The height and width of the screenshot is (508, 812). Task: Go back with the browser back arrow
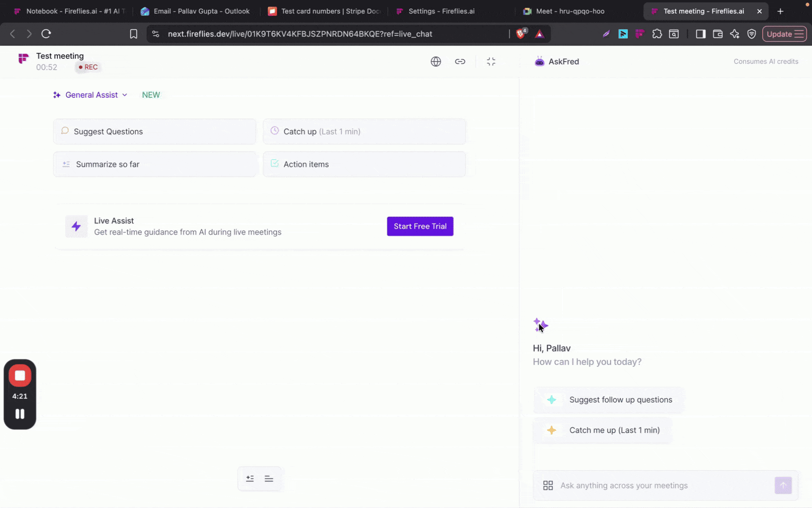(13, 34)
